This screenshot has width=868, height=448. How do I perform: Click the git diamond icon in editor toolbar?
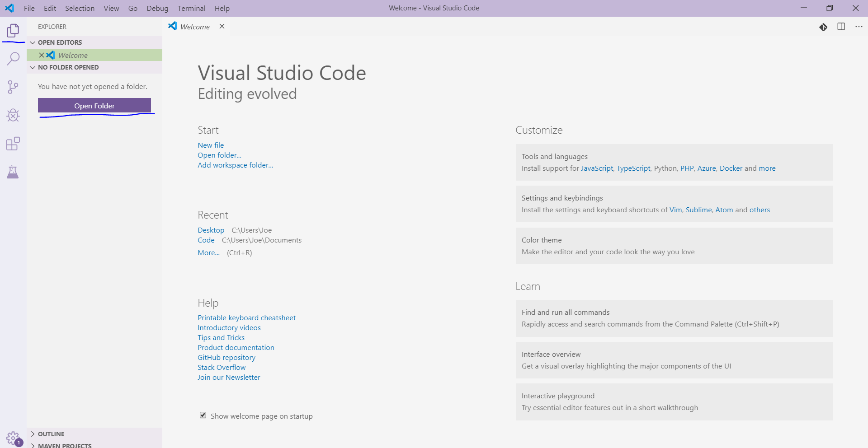(x=823, y=27)
